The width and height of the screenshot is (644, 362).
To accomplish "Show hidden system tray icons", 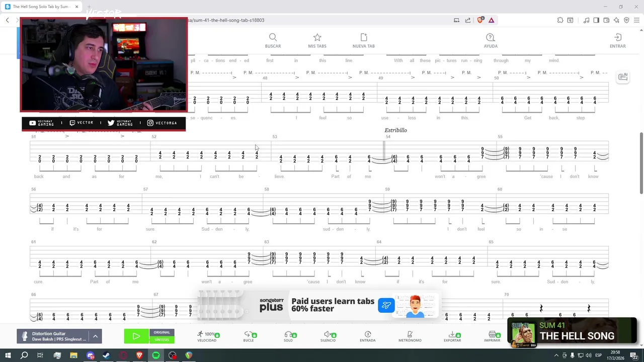I will pyautogui.click(x=556, y=355).
